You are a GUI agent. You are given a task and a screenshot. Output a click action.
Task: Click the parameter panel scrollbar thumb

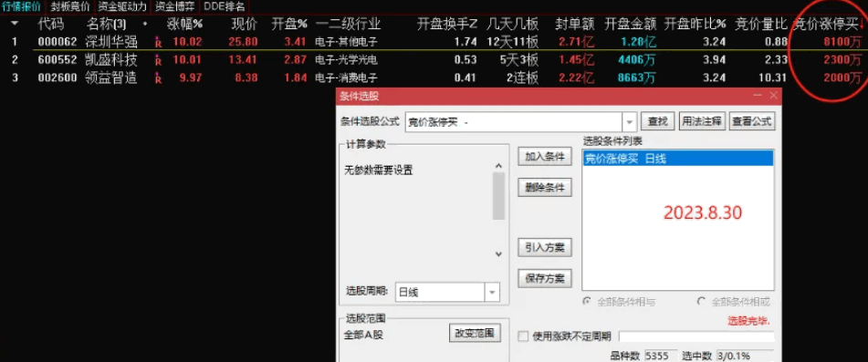coord(498,196)
